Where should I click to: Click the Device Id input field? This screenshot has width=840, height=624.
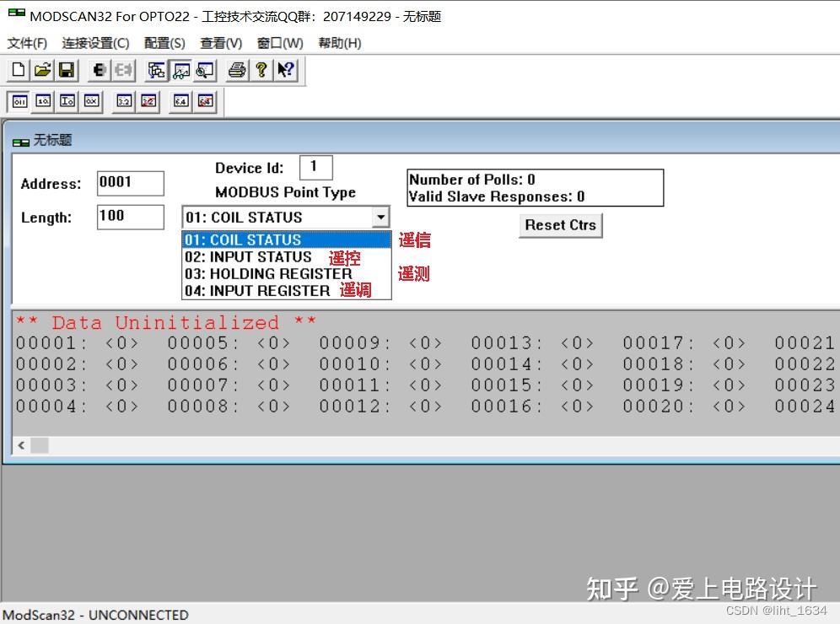pos(316,167)
